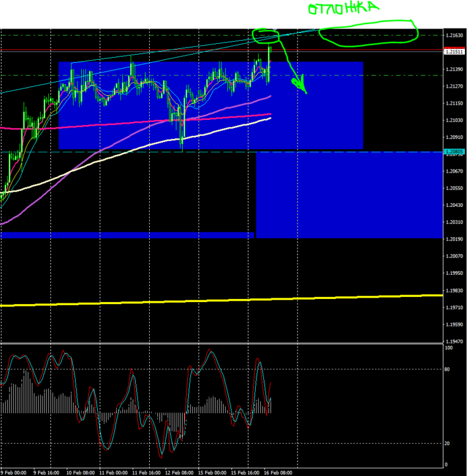This screenshot has width=467, height=476.
Task: Select the 1.20310 price axis label
Action: coord(454,223)
